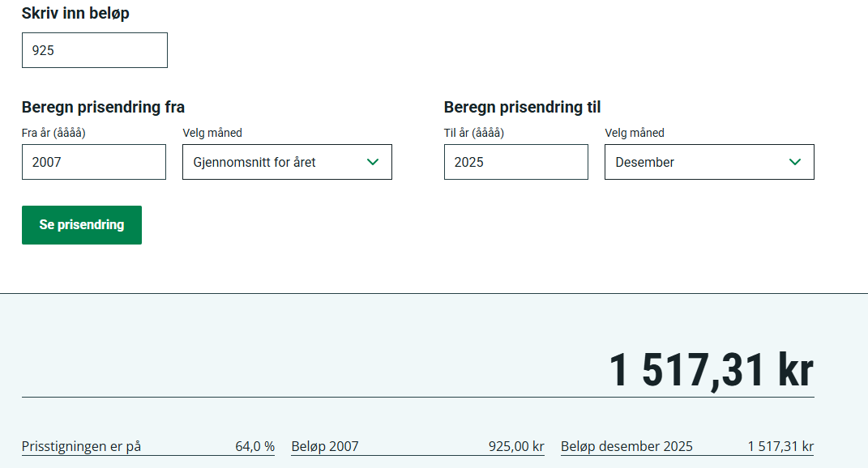
Task: Click the chevron arrow on the Gjennomsnitt for året dropdown
Action: pyautogui.click(x=373, y=162)
